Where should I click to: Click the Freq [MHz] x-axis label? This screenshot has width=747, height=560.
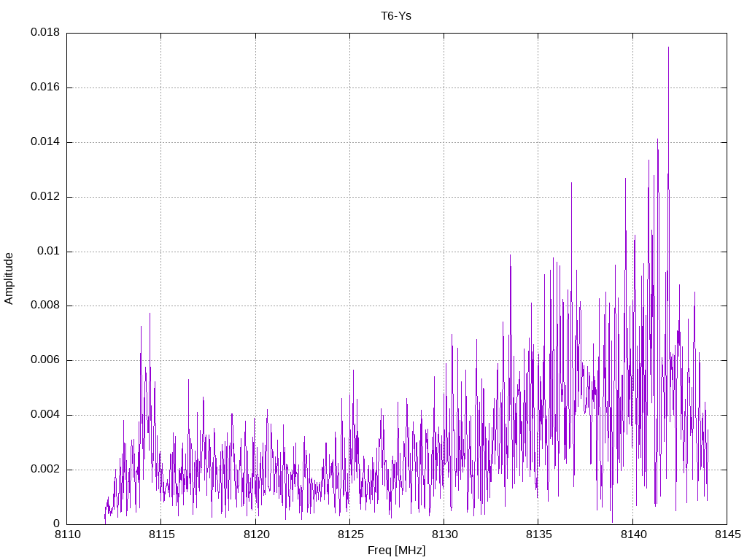click(396, 551)
